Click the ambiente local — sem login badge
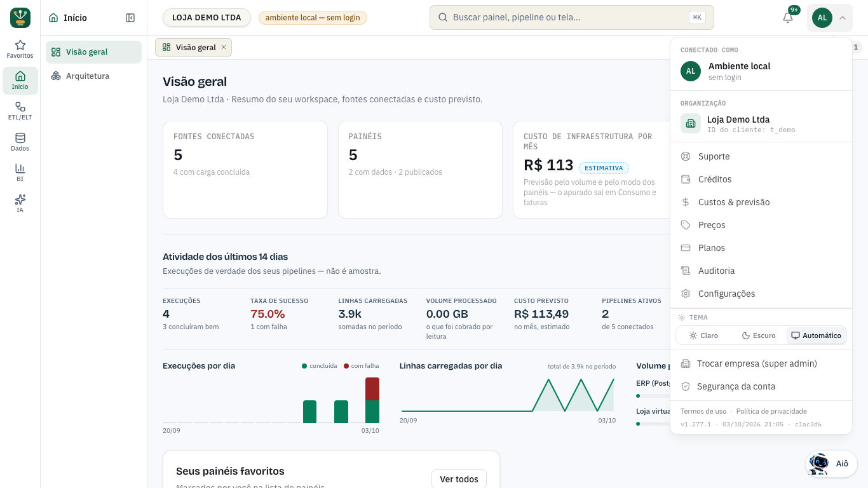This screenshot has height=488, width=868. click(313, 18)
